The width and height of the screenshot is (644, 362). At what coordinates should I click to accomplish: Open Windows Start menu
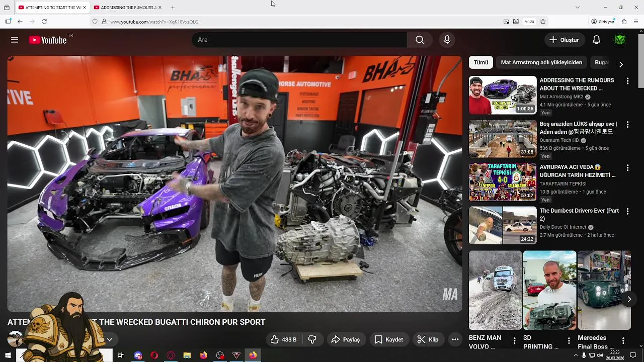pyautogui.click(x=9, y=355)
